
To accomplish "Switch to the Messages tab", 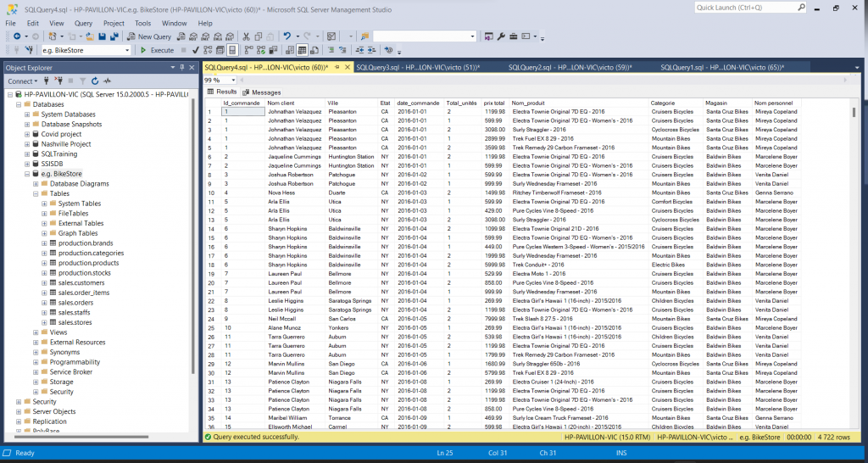I will [263, 92].
